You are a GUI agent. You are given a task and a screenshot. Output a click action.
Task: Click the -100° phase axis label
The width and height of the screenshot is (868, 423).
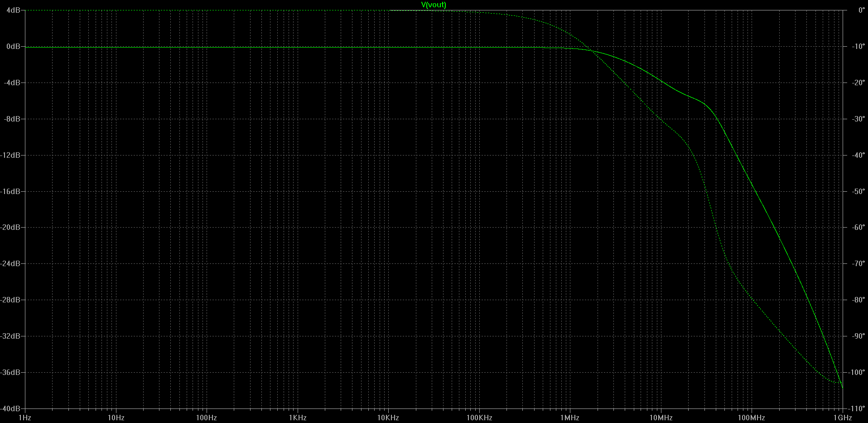tap(857, 372)
